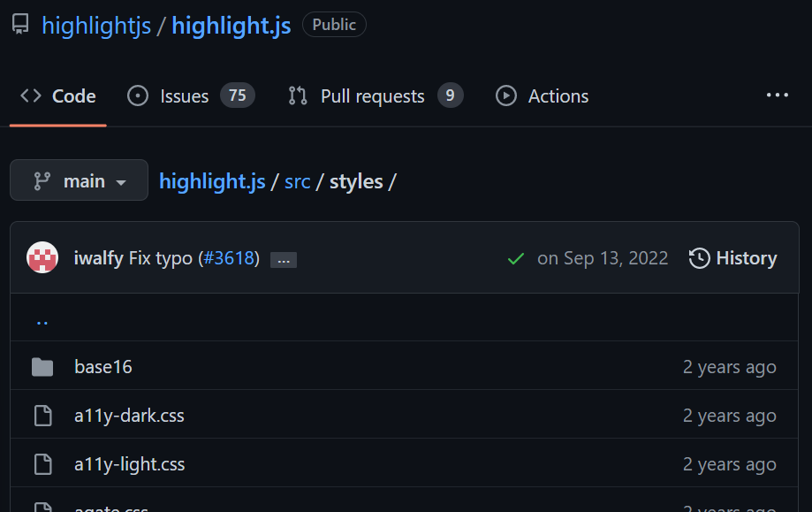Viewport: 812px width, 512px height.
Task: Click the a11y-dark.css row's 2 years ago timestamp
Action: pos(730,416)
